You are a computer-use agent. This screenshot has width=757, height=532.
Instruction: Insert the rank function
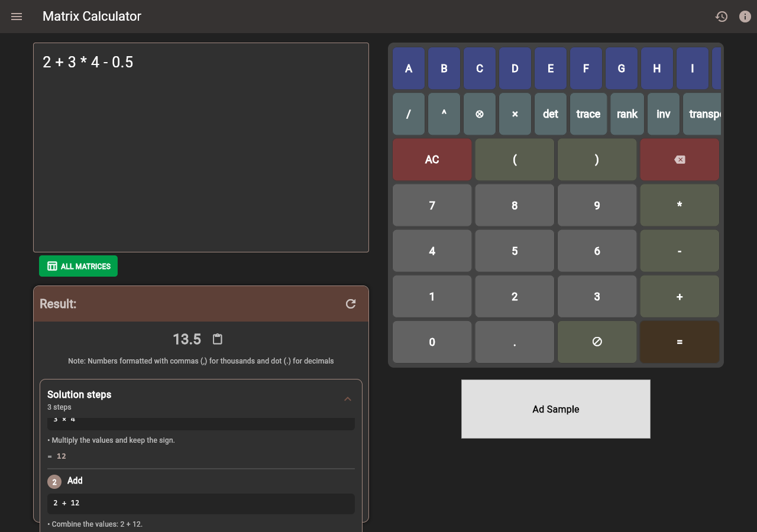pyautogui.click(x=627, y=114)
